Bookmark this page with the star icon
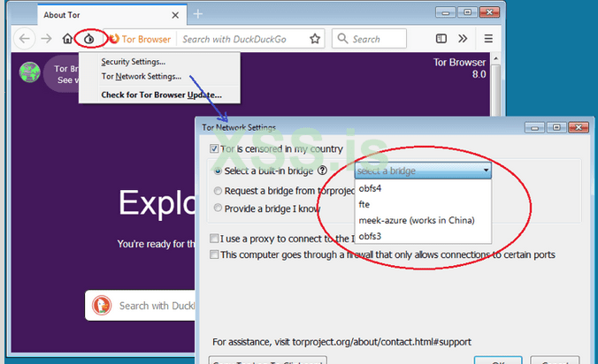 pos(315,39)
